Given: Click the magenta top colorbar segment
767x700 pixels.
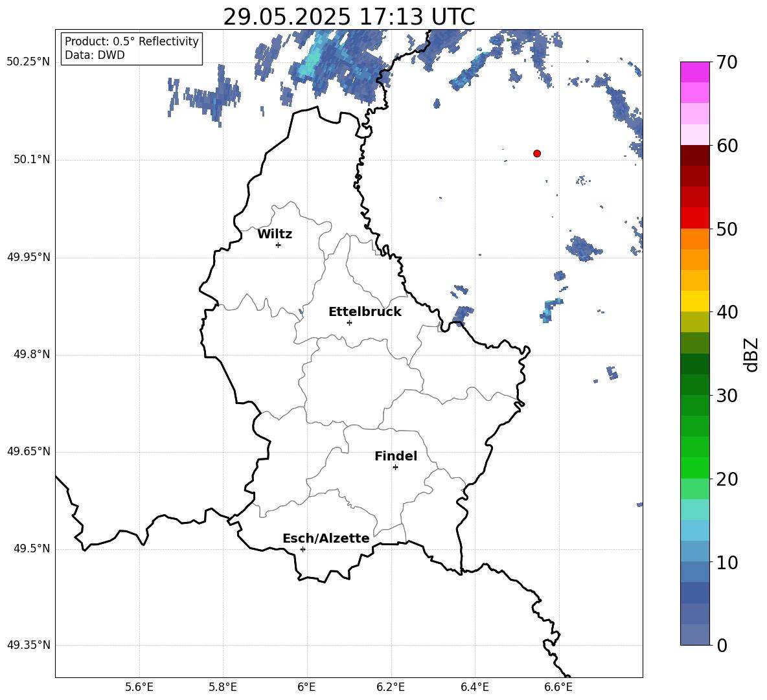Looking at the screenshot, I should tap(694, 72).
